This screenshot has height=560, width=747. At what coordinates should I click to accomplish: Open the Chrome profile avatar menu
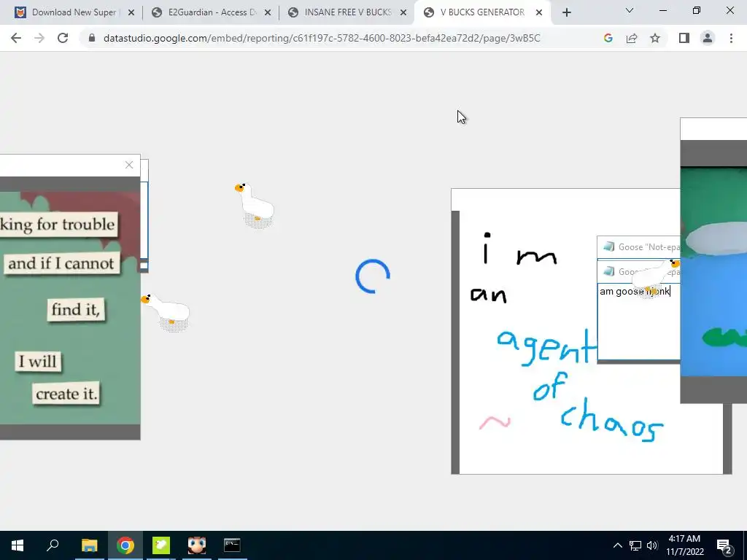(708, 38)
